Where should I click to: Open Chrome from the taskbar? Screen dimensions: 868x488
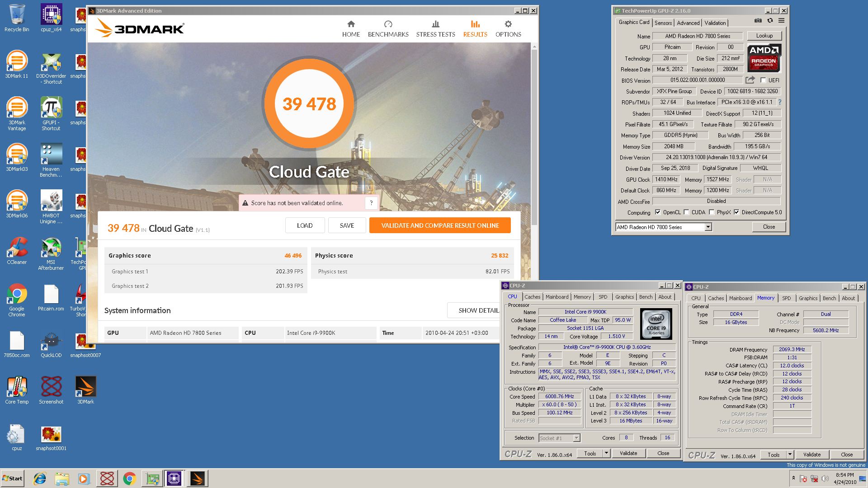[x=130, y=479]
